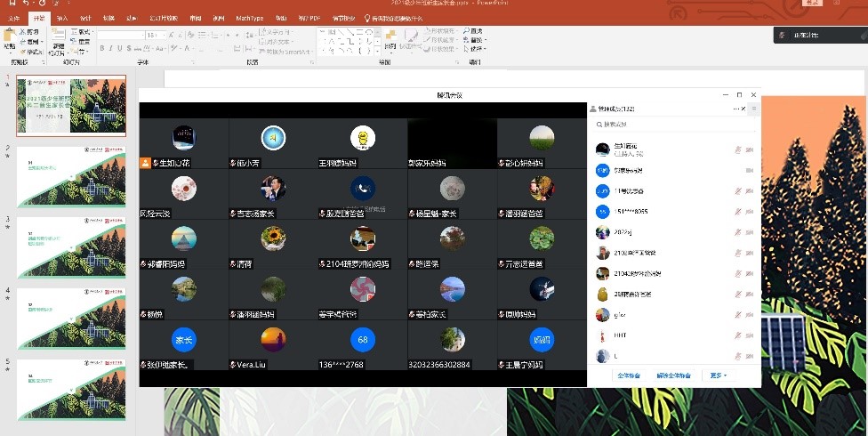The image size is (868, 436).
Task: Click the 解除全体静音 unmute-all button
Action: pyautogui.click(x=673, y=375)
